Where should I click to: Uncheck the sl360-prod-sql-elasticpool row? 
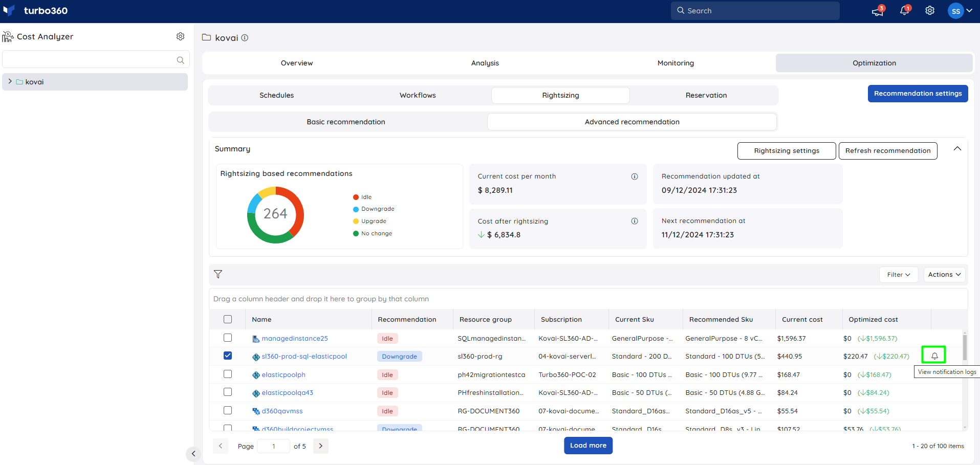tap(228, 356)
